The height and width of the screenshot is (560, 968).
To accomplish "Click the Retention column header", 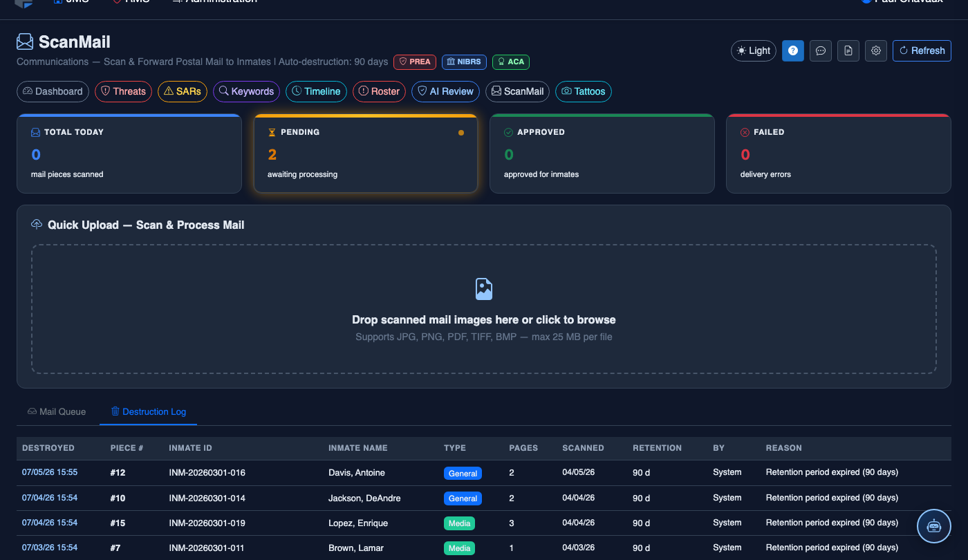I will pyautogui.click(x=657, y=448).
